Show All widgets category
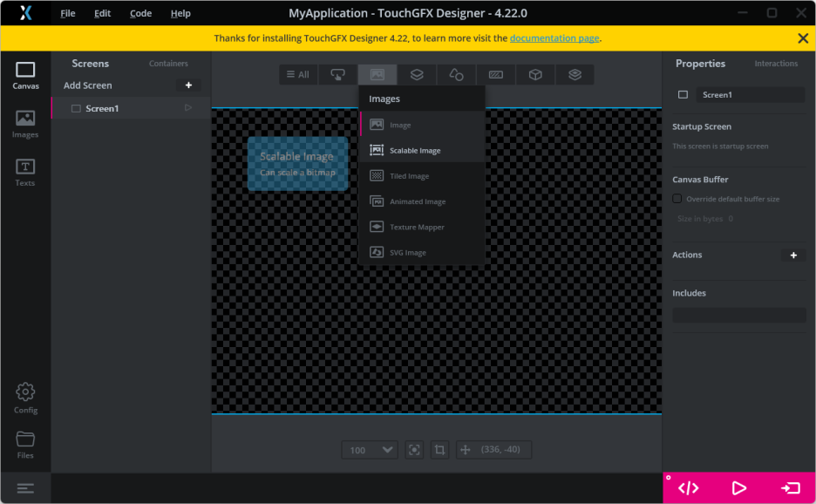 [298, 74]
